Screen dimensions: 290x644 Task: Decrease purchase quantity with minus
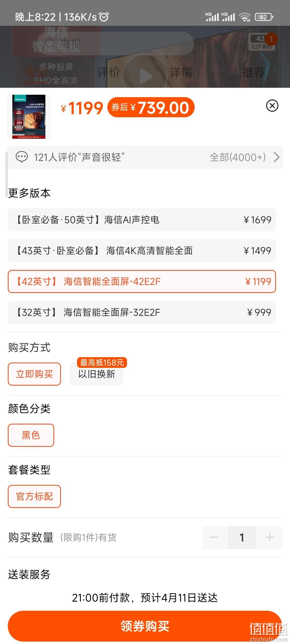[x=214, y=537]
